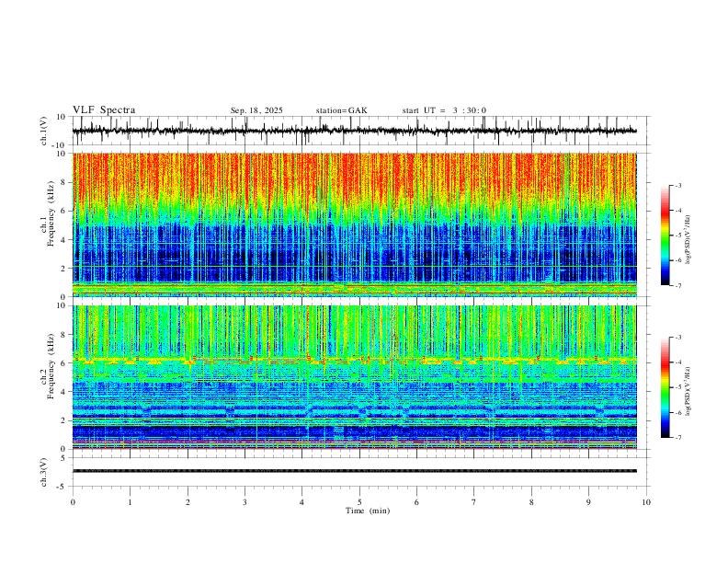Click the ch.2 spectrogram color bar

(665, 387)
